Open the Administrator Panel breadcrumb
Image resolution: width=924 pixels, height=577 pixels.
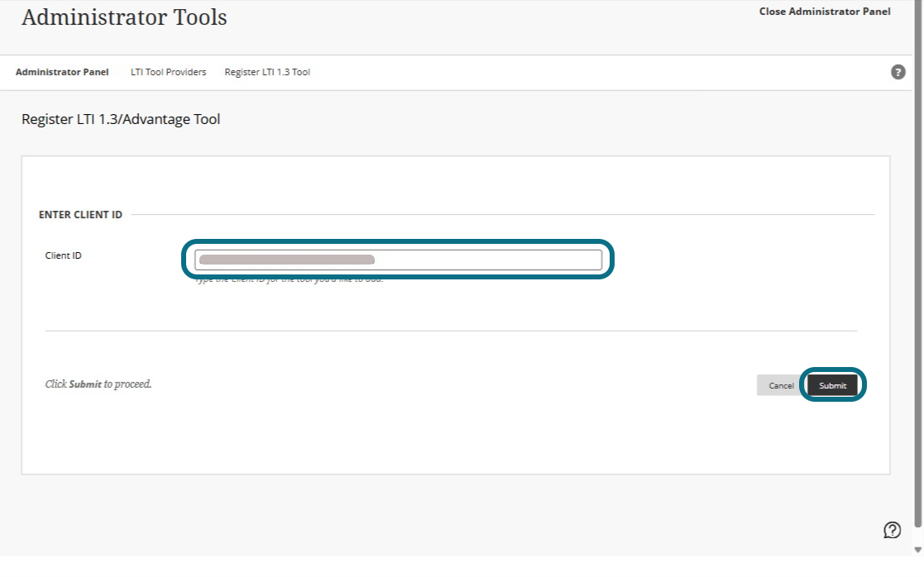pyautogui.click(x=62, y=72)
